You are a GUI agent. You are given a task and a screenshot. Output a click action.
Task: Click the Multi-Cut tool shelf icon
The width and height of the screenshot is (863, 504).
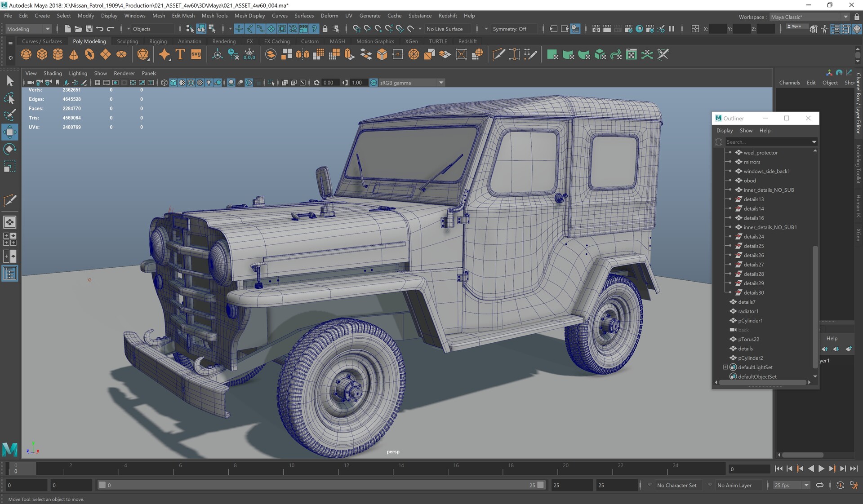pos(498,54)
